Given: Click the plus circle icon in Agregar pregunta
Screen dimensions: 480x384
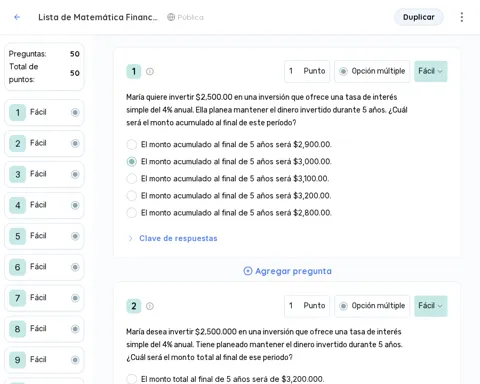Looking at the screenshot, I should pyautogui.click(x=248, y=271).
